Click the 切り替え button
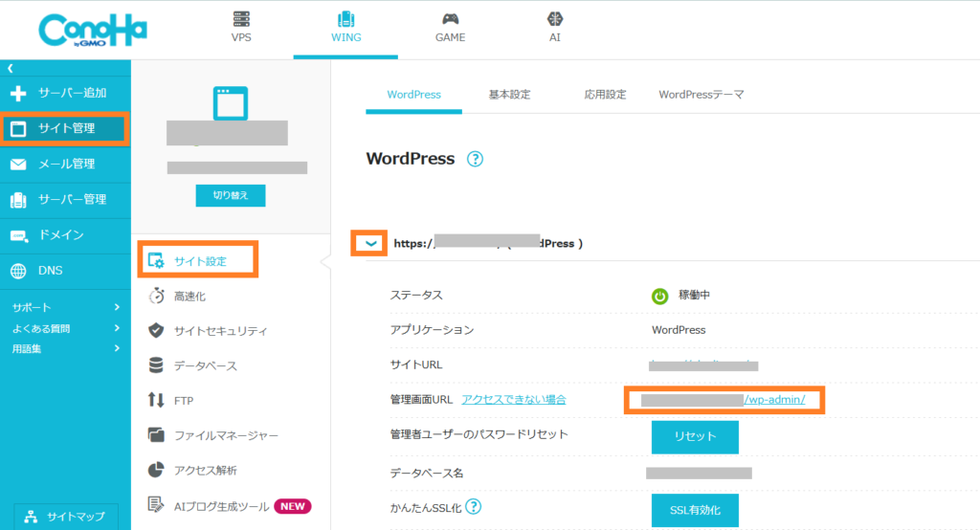 click(x=231, y=195)
